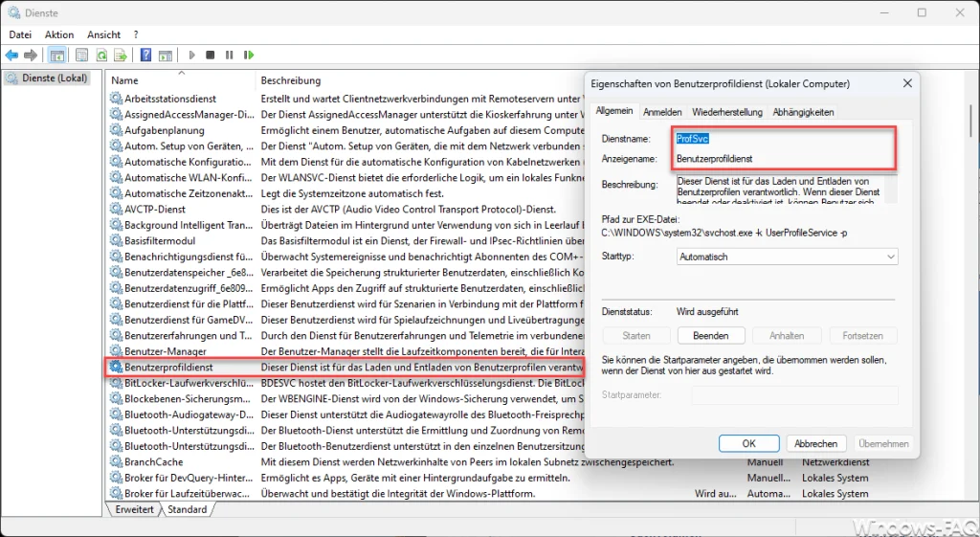
Task: Toggle the action pane toolbar icon
Action: click(165, 55)
